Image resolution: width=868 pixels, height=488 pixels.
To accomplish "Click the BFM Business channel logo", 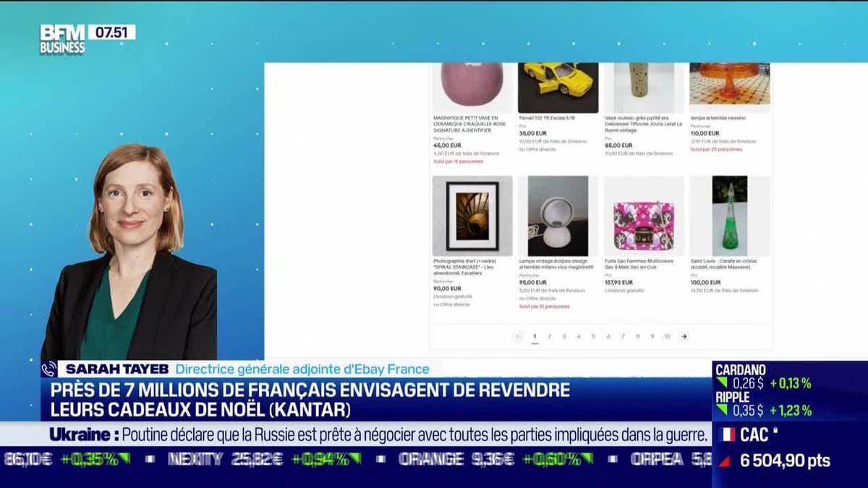I will pos(62,39).
